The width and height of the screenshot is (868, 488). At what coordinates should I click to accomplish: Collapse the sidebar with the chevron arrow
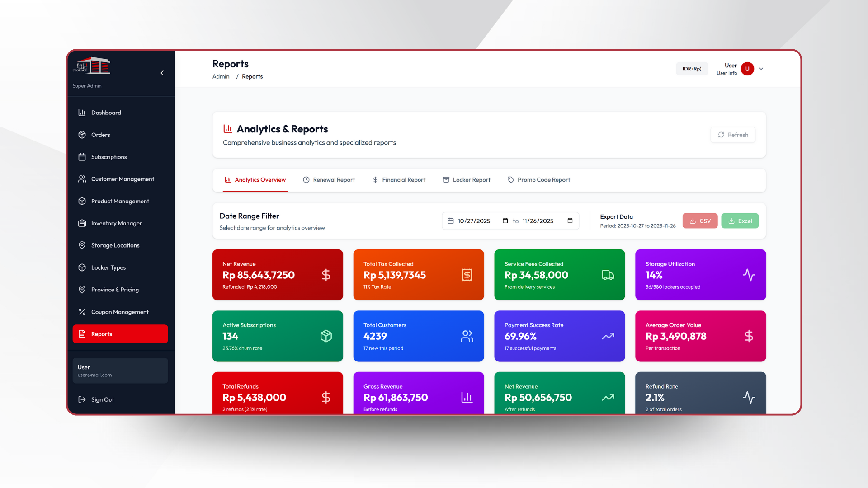(162, 73)
